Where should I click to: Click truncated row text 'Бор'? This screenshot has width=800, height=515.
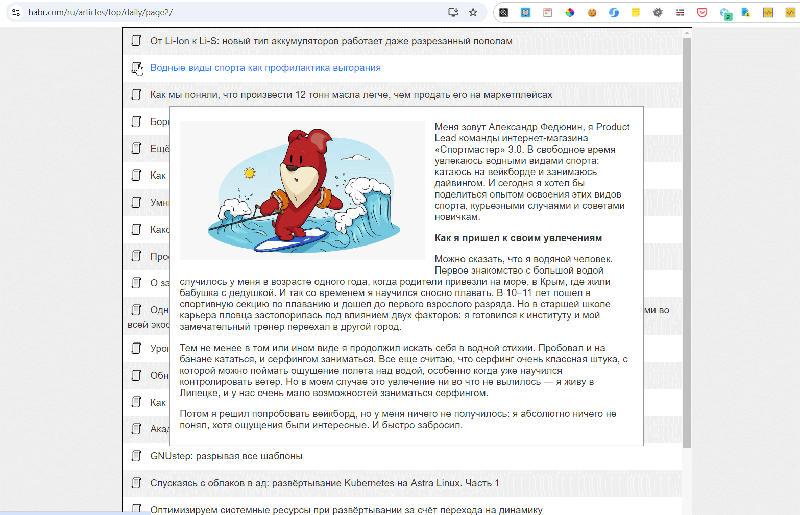tap(159, 122)
